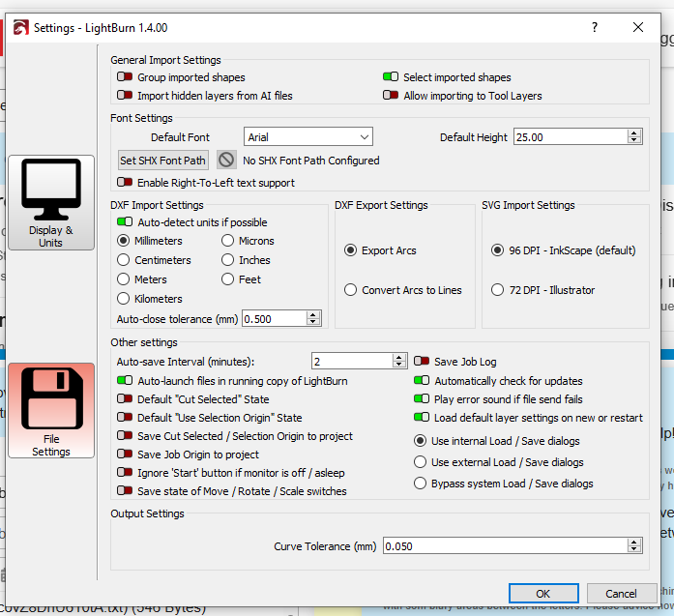Select 72 DPI - Illustrator option

tap(498, 290)
